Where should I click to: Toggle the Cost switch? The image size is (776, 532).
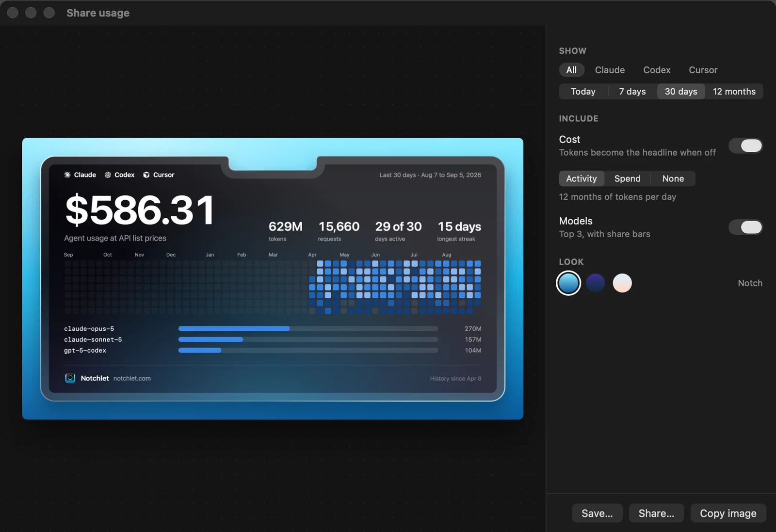tap(745, 145)
